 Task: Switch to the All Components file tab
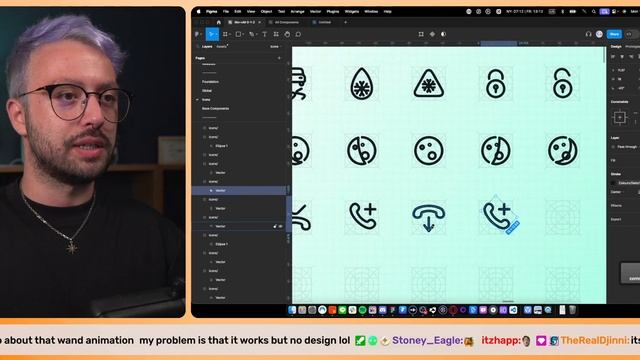coord(287,22)
